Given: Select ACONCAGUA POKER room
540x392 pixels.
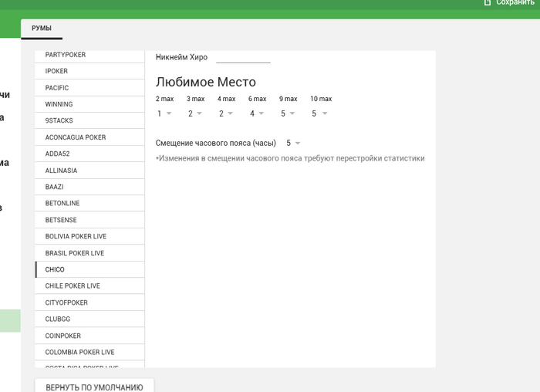Looking at the screenshot, I should (x=89, y=137).
